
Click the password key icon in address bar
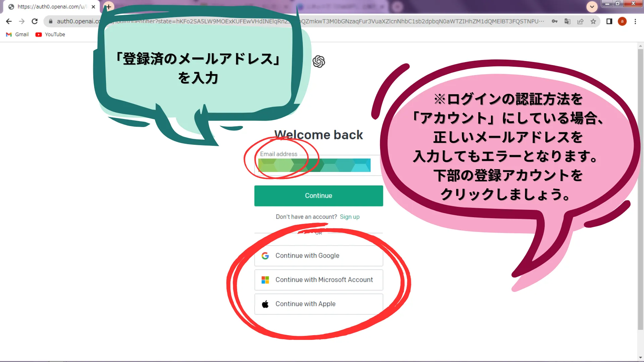pos(554,21)
